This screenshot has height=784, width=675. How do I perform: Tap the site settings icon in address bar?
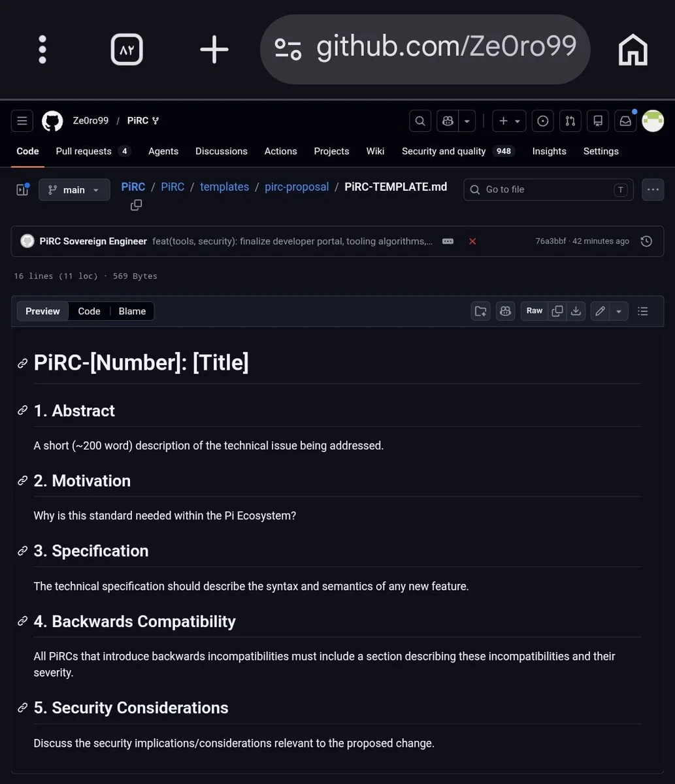(288, 49)
